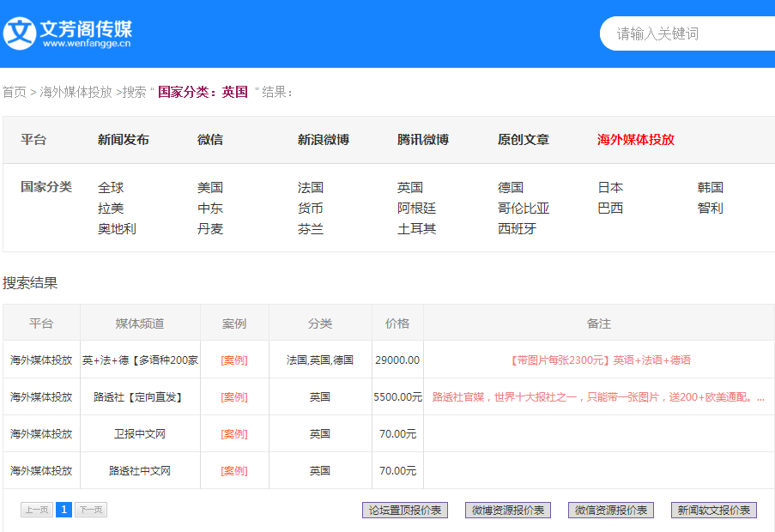Open 论坛置顶报价表 button
The height and width of the screenshot is (532, 775).
(405, 510)
